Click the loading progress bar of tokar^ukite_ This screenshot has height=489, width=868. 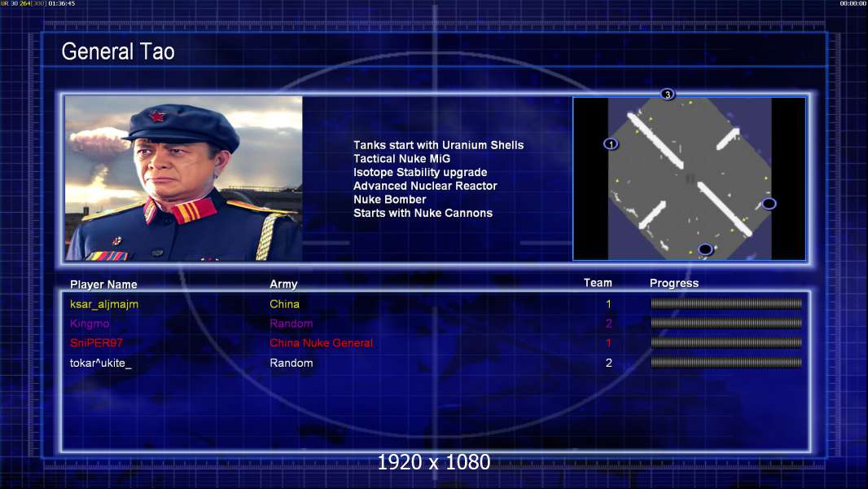tap(726, 363)
